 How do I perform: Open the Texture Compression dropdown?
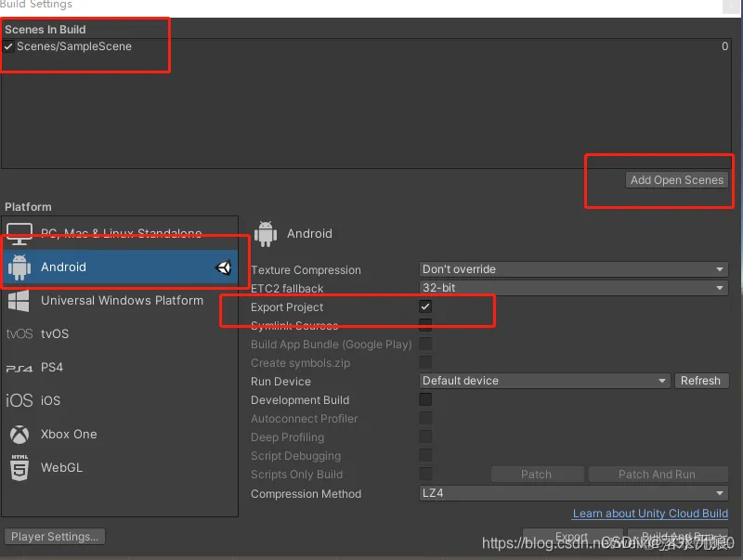click(x=573, y=269)
